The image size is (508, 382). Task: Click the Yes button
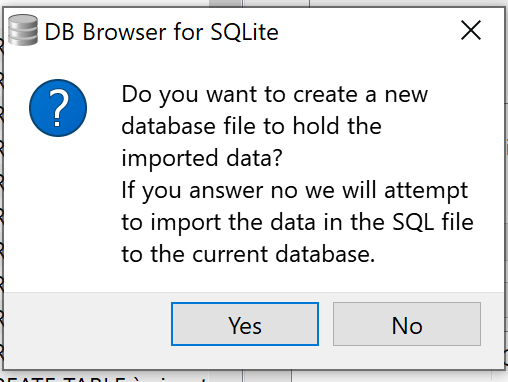click(x=245, y=324)
